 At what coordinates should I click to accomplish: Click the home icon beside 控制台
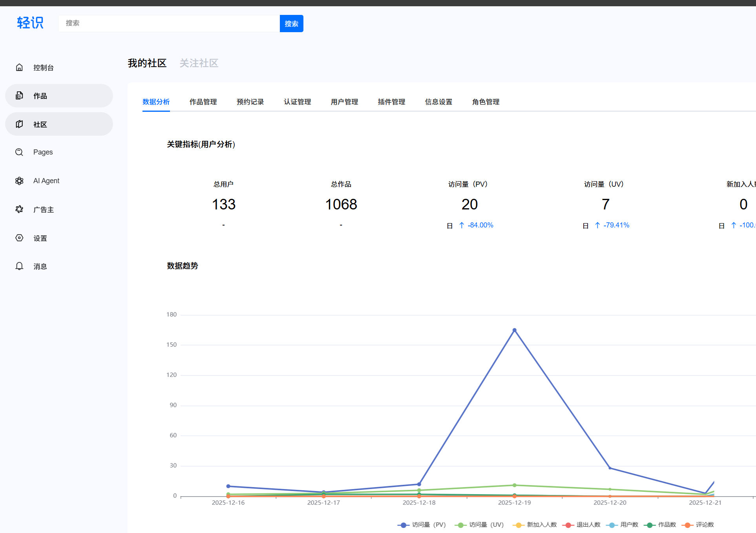pos(19,67)
